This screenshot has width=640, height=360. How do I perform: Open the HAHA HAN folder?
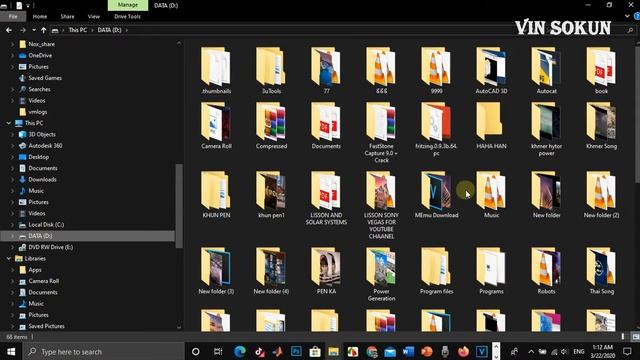pos(491,126)
